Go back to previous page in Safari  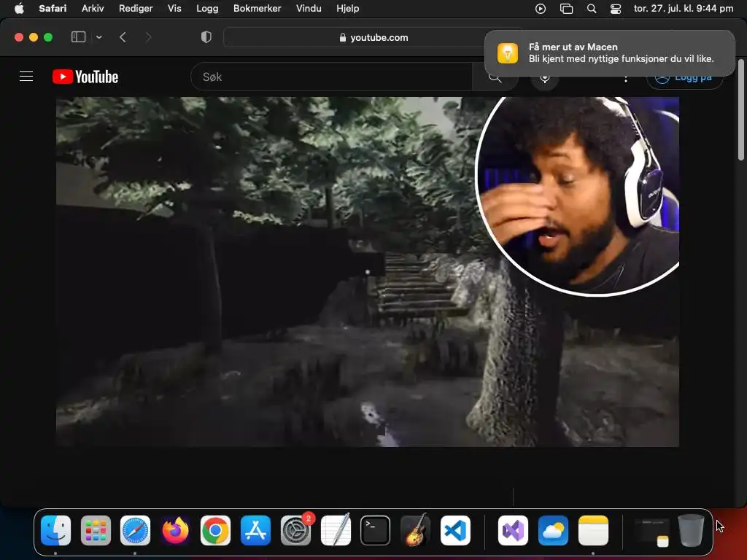[x=123, y=37]
